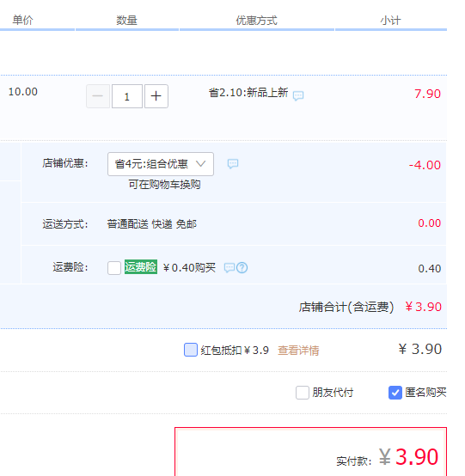Click the comment icon beside 新品上新 discount
465x476 pixels.
[298, 95]
